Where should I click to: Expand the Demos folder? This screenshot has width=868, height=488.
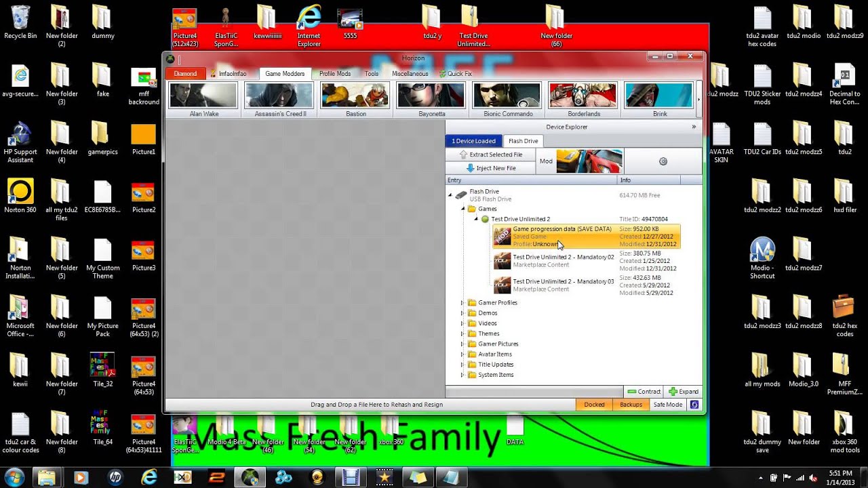463,313
